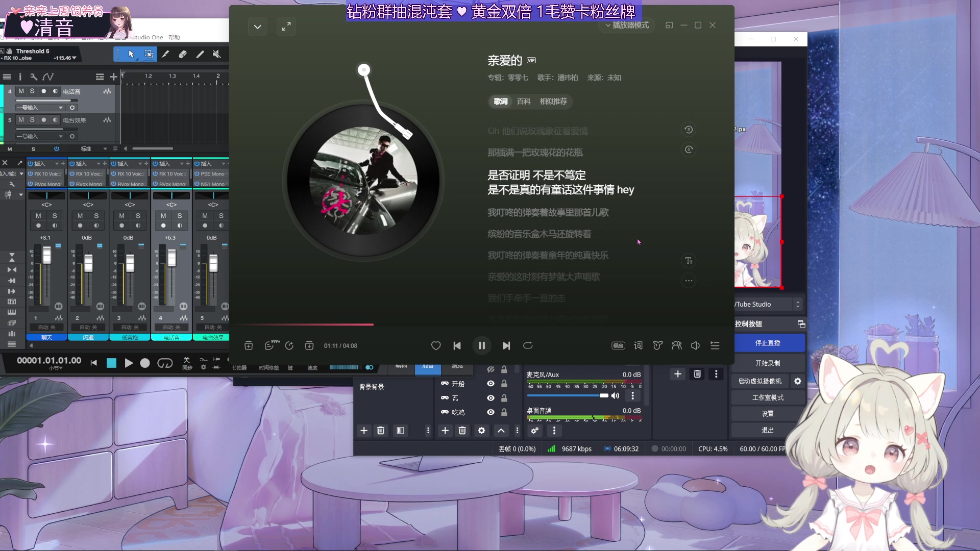Open more lyric options ellipsis
Screen dimensions: 980x551
point(689,281)
